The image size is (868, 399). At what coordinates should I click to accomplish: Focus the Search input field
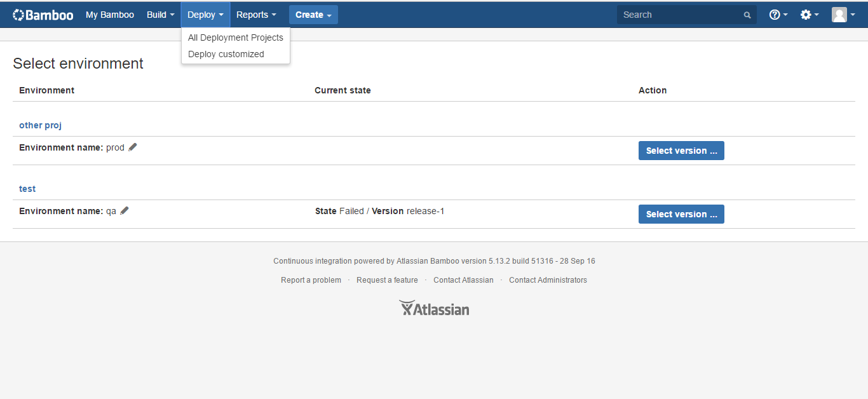tap(687, 15)
